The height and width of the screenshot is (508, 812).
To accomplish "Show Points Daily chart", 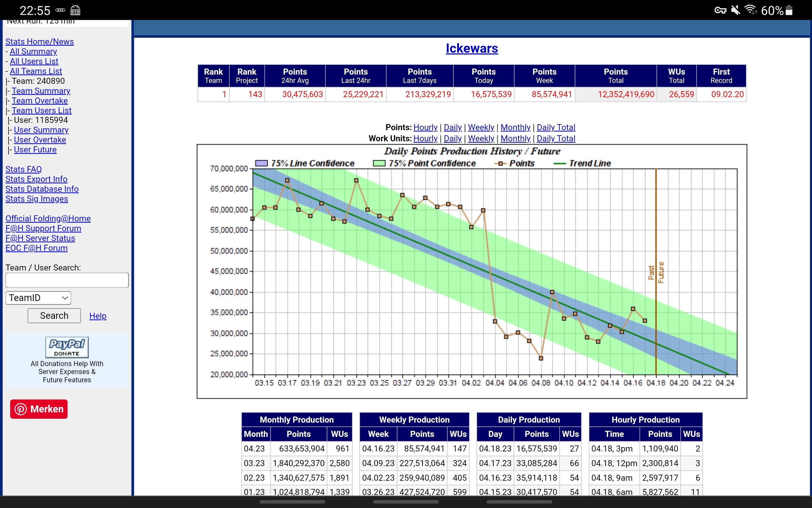I will (453, 127).
